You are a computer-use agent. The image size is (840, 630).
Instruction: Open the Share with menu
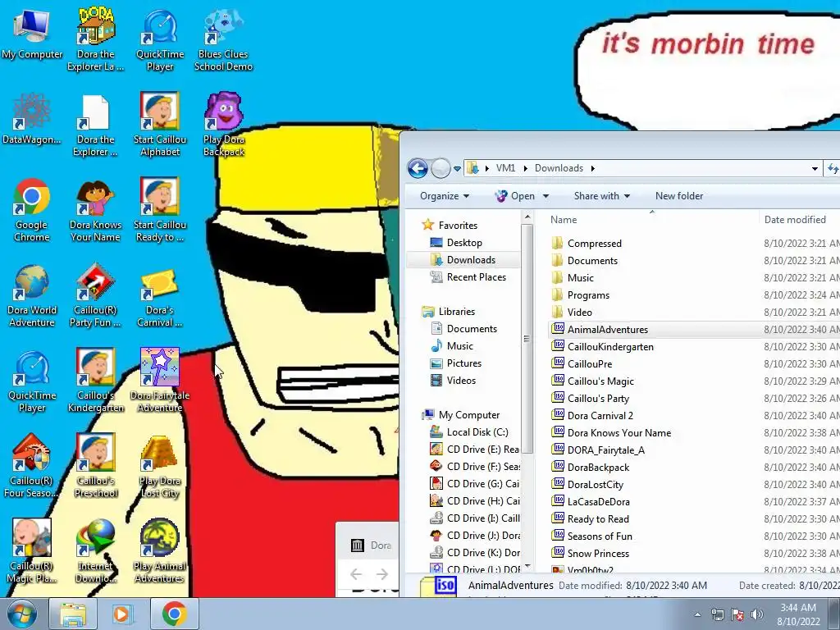pyautogui.click(x=601, y=196)
